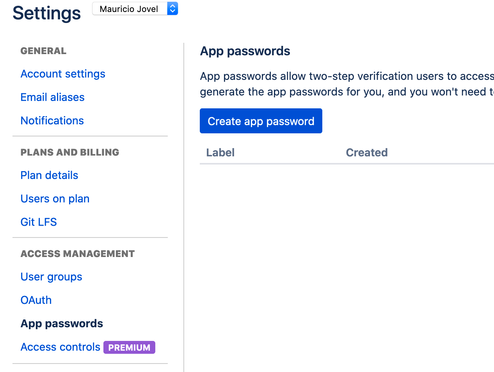Click the Plans and Billing section heading
494x372 pixels.
(x=70, y=152)
